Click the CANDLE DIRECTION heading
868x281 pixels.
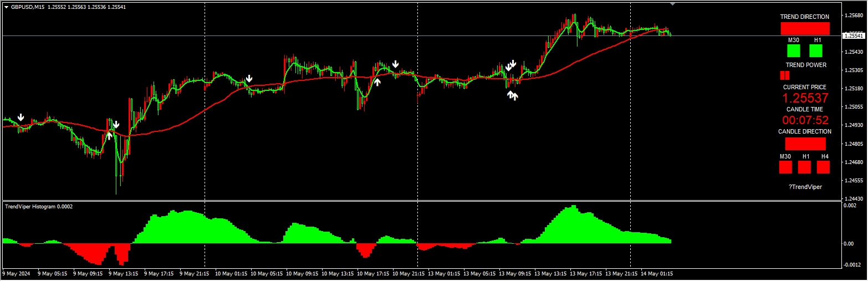[805, 131]
